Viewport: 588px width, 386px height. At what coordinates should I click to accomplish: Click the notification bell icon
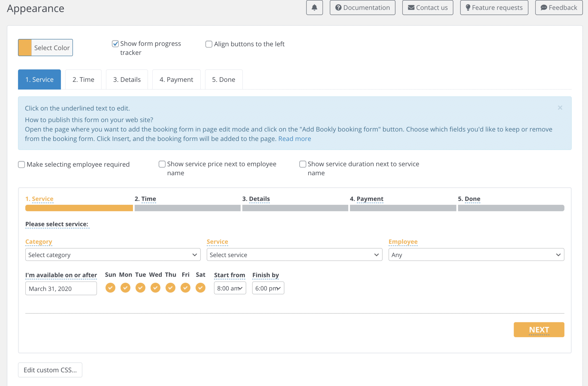click(x=314, y=8)
